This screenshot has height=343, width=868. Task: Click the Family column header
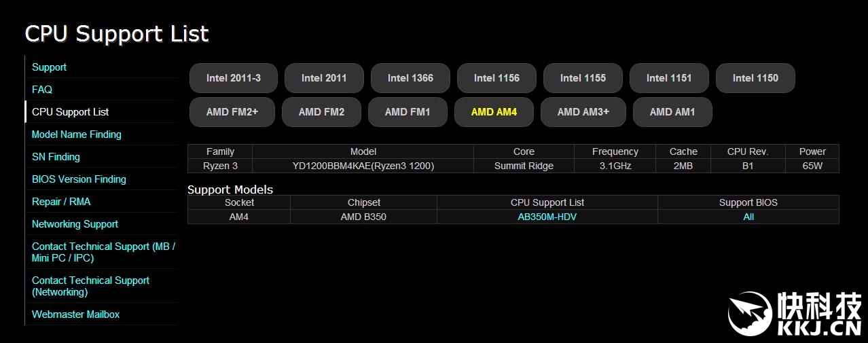(220, 151)
